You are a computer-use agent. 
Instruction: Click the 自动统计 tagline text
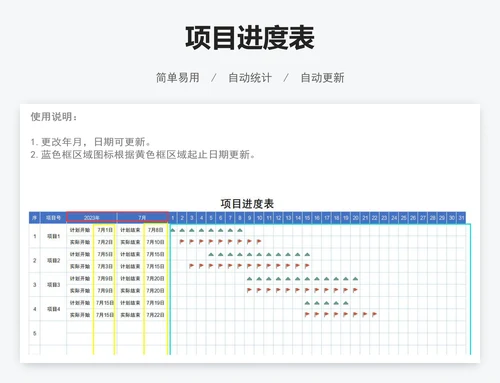tap(250, 78)
